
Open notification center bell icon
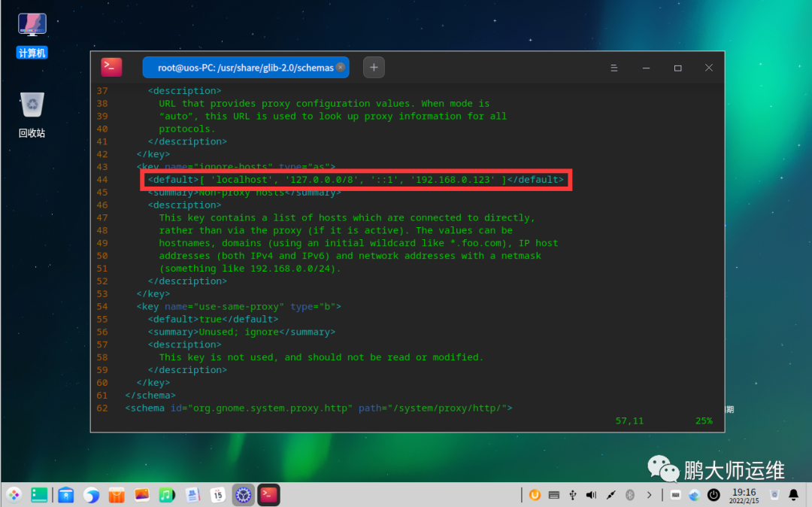793,495
